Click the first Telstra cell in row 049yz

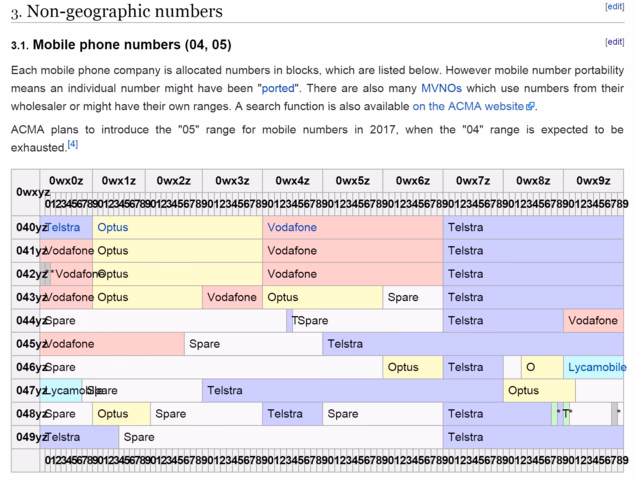pos(79,437)
